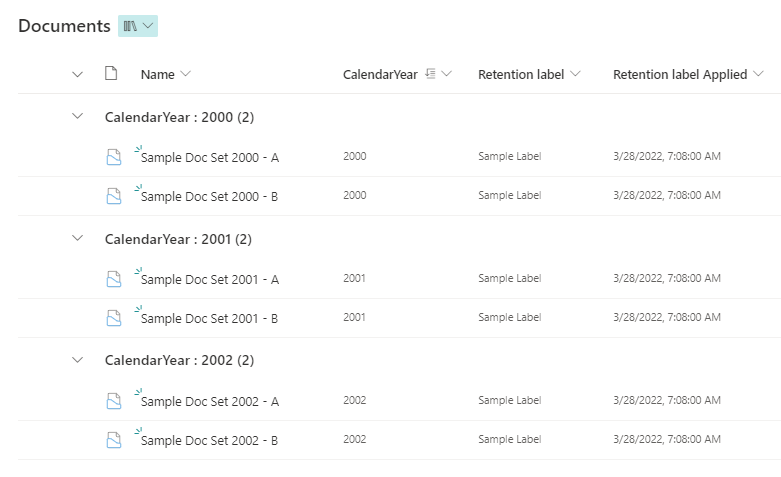Screen dimensions: 781x477
Task: Click the document set icon for 2002 - B
Action: click(x=114, y=440)
